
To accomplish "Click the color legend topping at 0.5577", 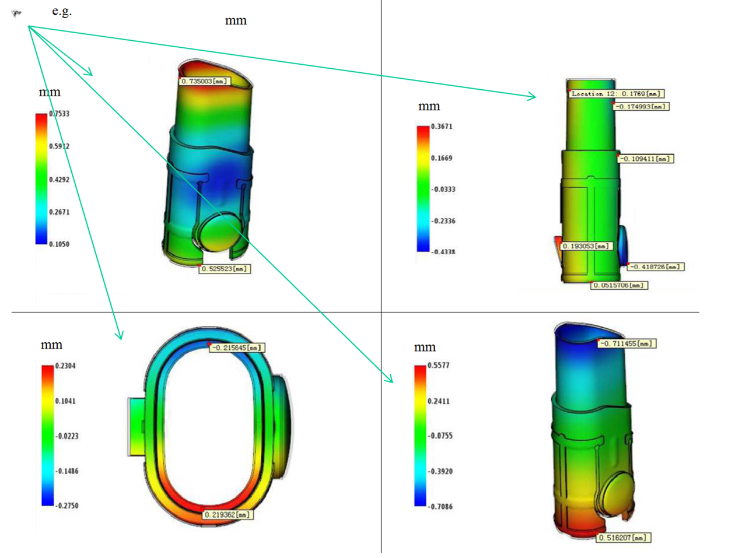I will click(x=420, y=435).
